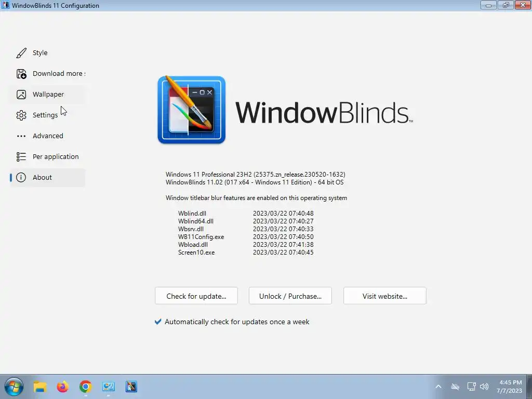Open Firefox from the taskbar
The image size is (532, 399).
pyautogui.click(x=62, y=387)
